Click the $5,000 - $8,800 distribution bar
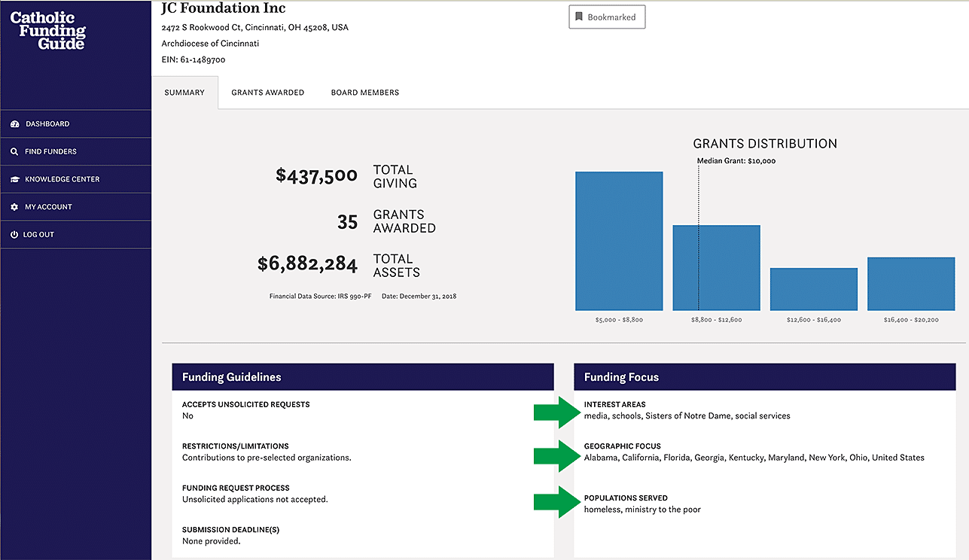The height and width of the screenshot is (560, 969). click(619, 241)
